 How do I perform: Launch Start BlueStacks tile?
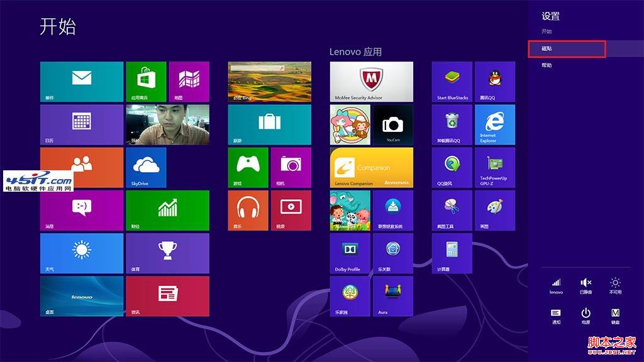tap(452, 82)
